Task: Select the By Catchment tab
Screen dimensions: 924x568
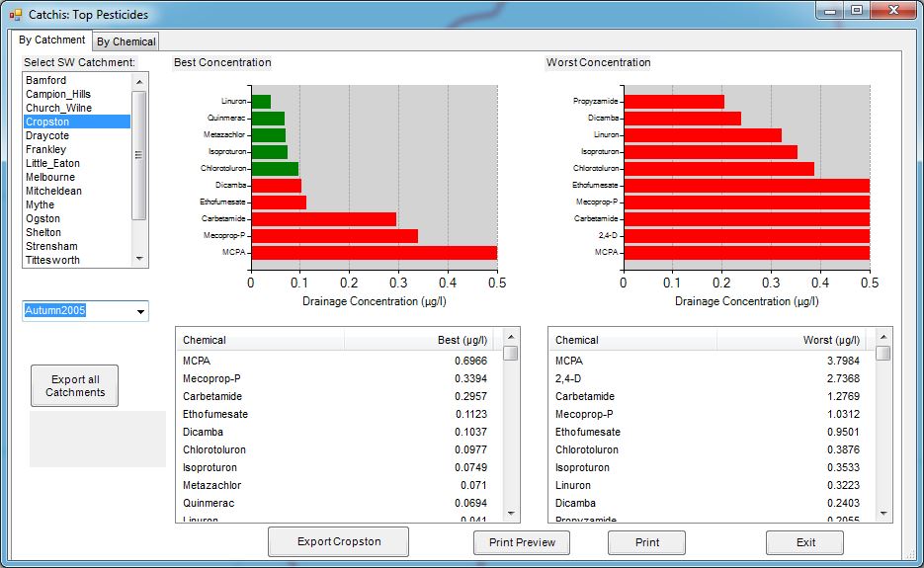Action: [52, 41]
